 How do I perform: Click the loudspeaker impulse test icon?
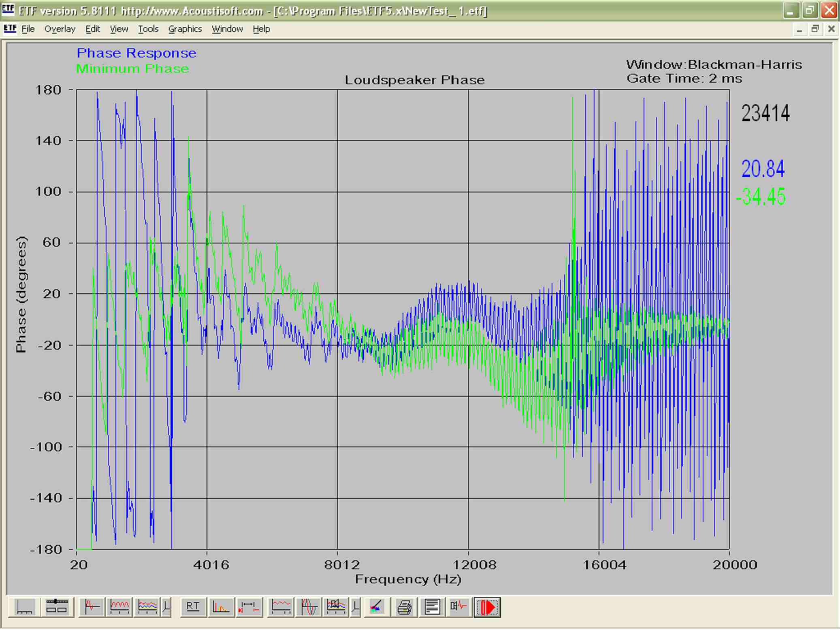click(x=459, y=607)
